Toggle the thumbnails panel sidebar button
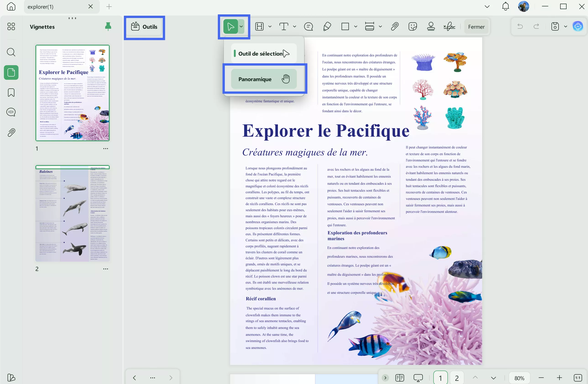The width and height of the screenshot is (588, 384). coord(11,72)
